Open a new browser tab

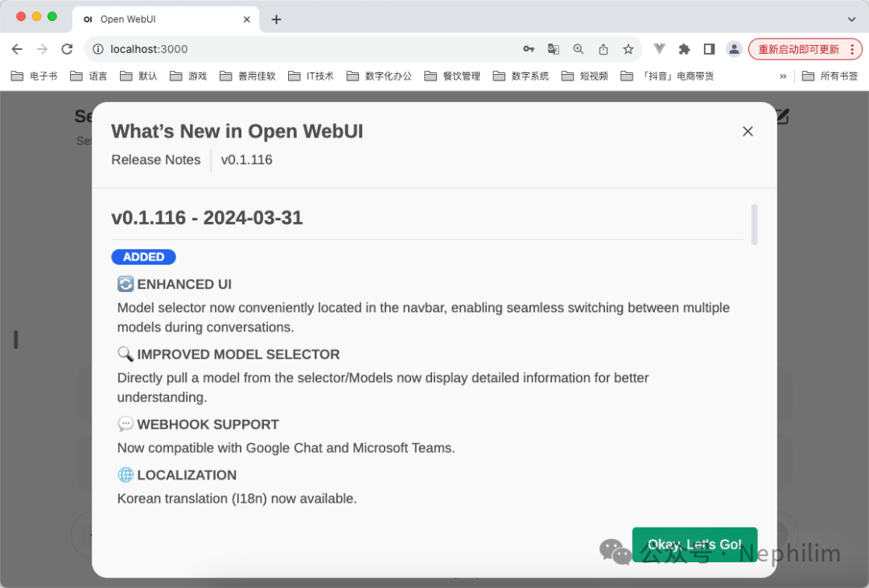[x=276, y=19]
